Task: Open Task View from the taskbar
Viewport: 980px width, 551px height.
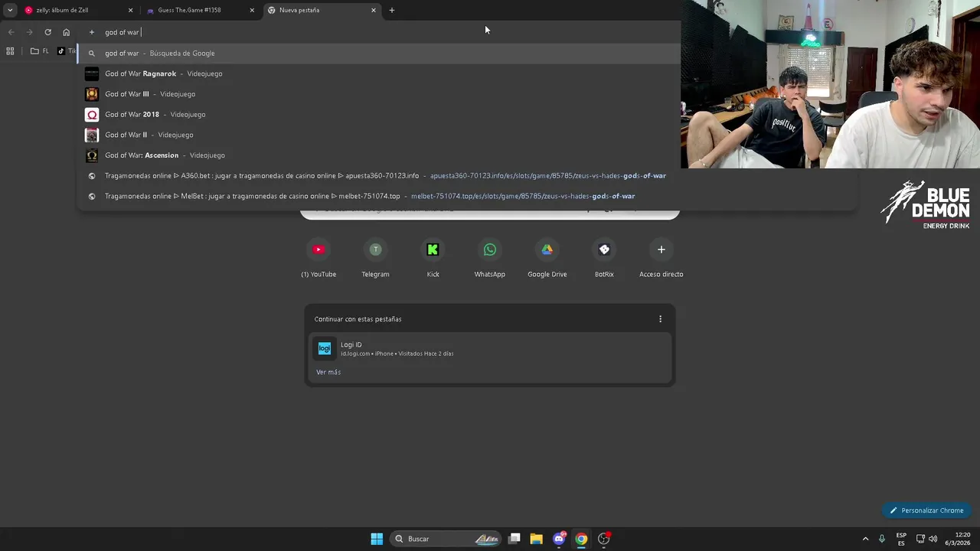Action: (x=514, y=539)
